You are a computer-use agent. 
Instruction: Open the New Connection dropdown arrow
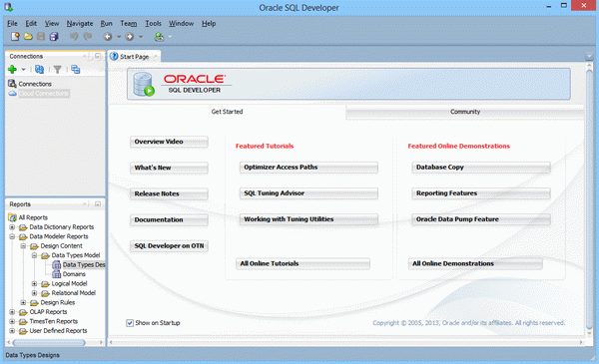point(23,70)
